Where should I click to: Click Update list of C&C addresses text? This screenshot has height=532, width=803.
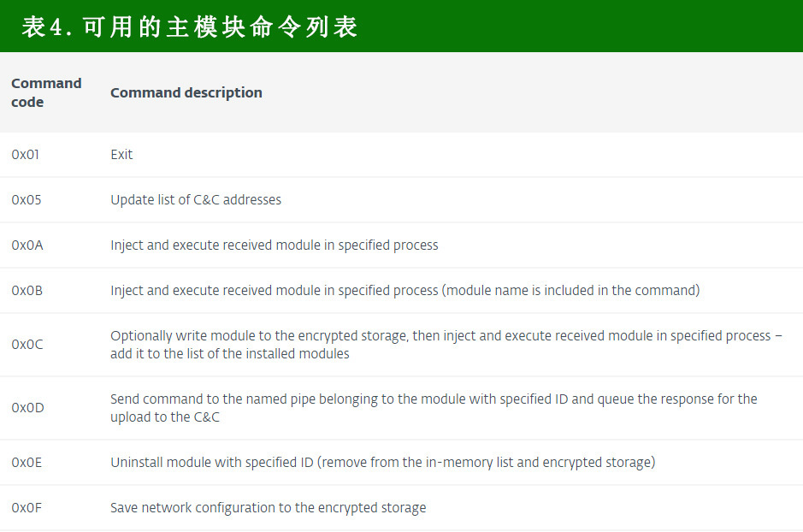(x=195, y=200)
